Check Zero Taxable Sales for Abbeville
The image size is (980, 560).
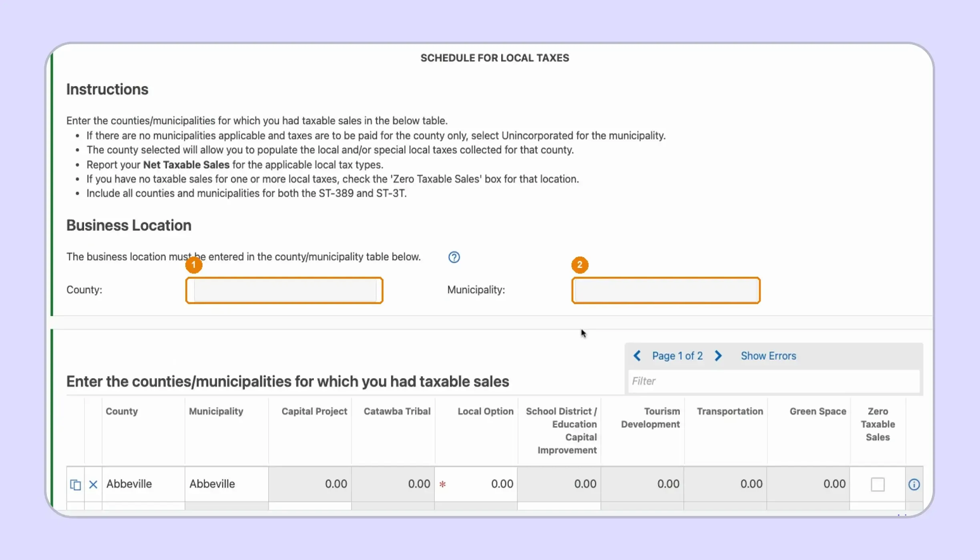(878, 485)
